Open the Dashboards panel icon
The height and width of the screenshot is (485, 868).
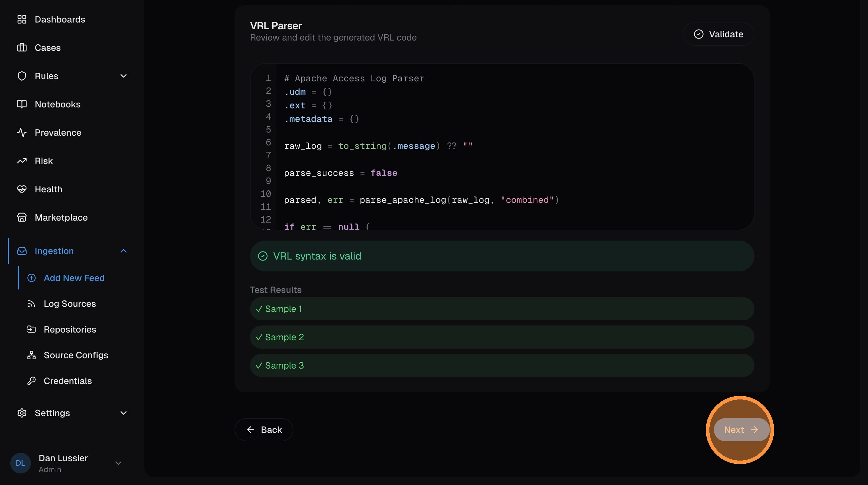click(x=22, y=19)
